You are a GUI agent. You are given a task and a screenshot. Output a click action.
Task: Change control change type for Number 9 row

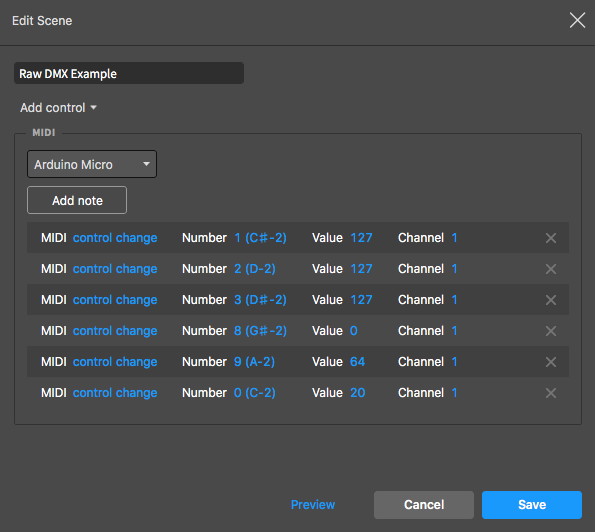[115, 362]
